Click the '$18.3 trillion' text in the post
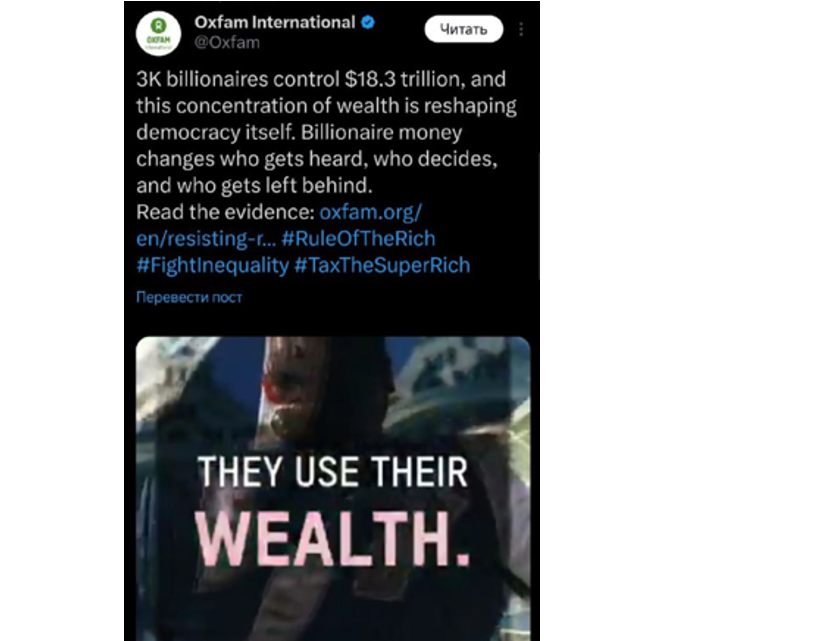 [403, 79]
